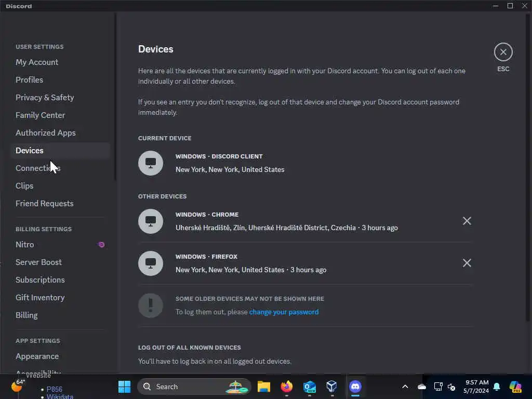Open File Explorer from the taskbar
532x399 pixels.
(263, 387)
